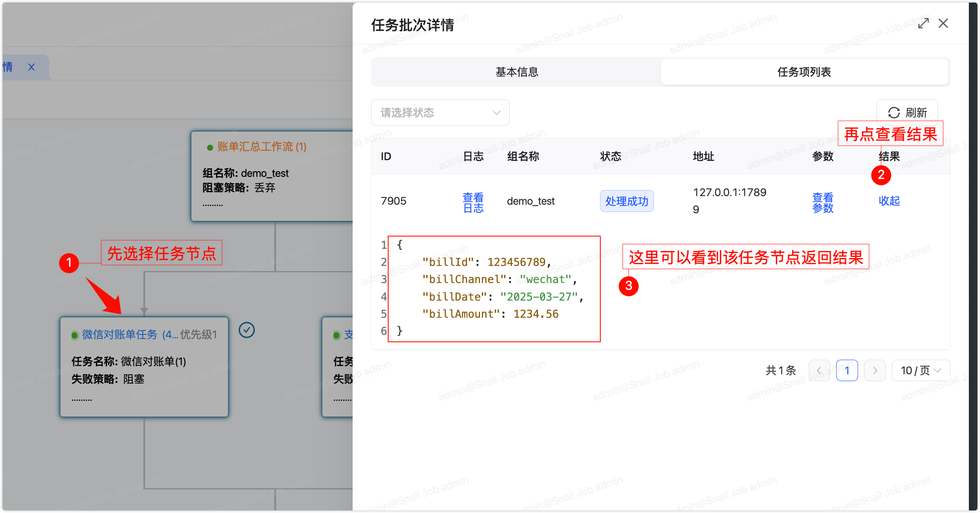Screen dimensions: 980x513
Task: Close the tab with the X icon
Action: (x=31, y=67)
